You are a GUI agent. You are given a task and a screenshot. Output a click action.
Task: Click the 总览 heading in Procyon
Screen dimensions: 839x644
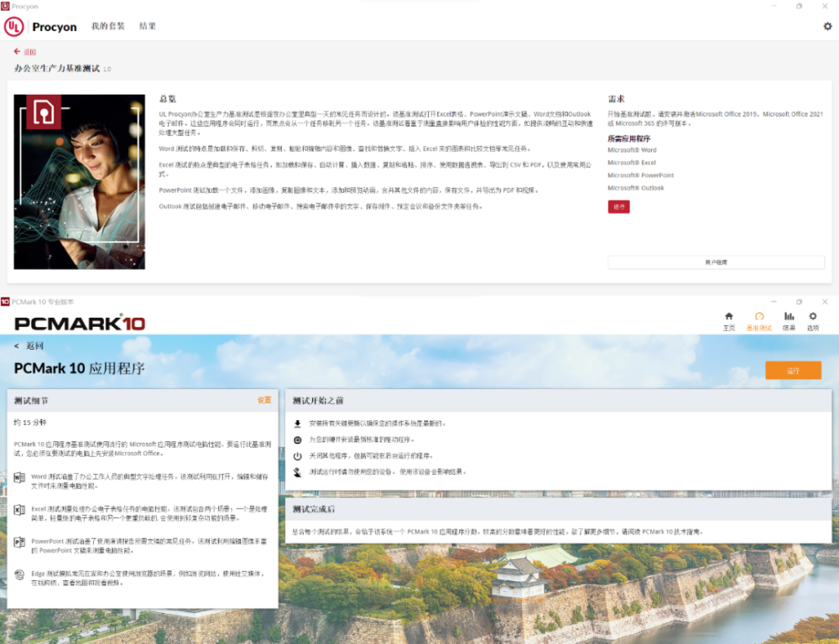coord(168,99)
